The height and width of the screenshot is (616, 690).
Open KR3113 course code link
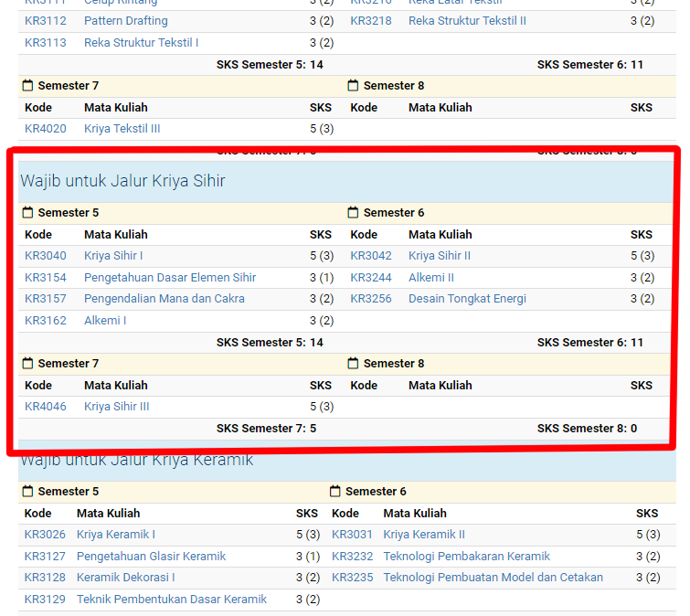46,43
